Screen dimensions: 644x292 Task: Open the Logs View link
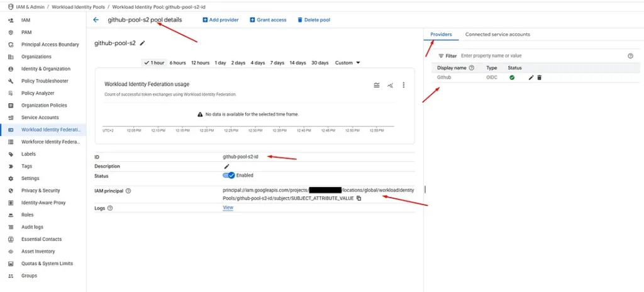(x=228, y=208)
